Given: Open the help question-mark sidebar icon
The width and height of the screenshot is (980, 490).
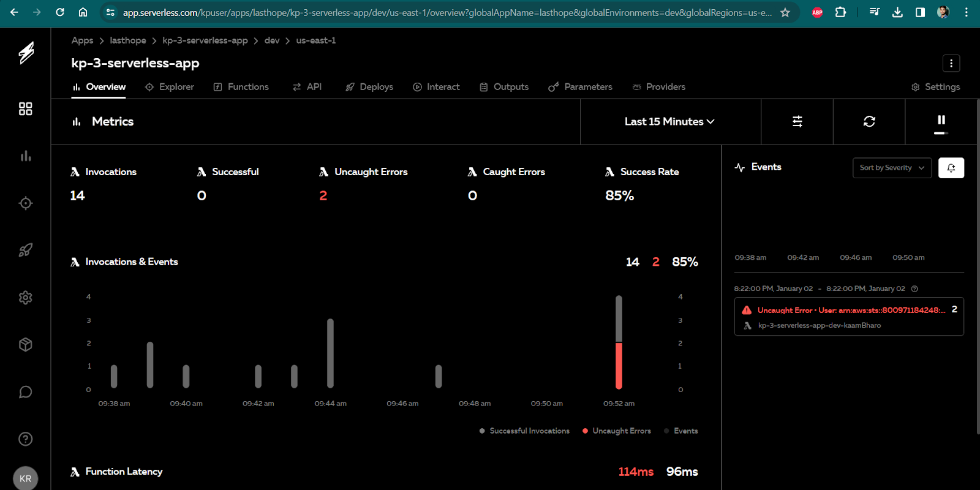Looking at the screenshot, I should (26, 439).
